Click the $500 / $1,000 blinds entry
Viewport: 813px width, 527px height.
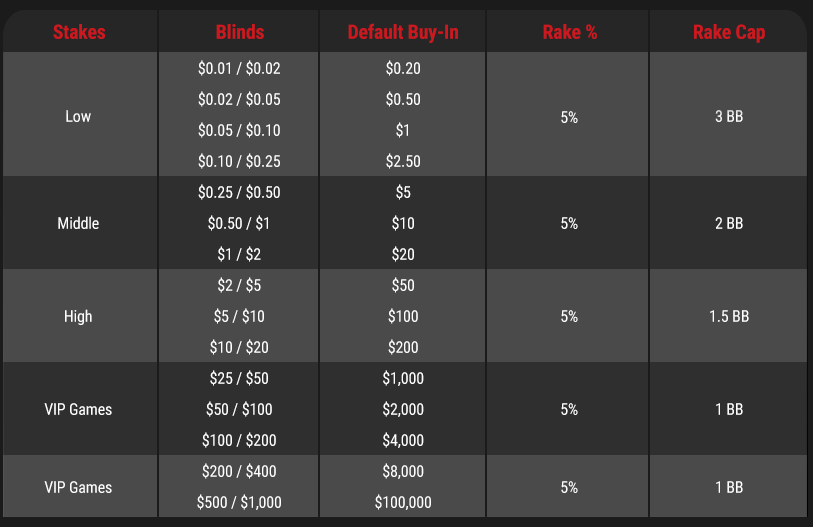click(x=239, y=502)
